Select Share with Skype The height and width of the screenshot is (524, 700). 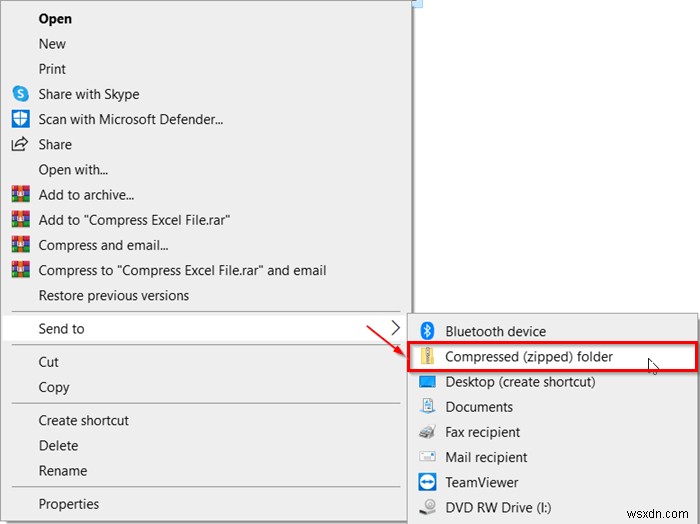[207, 94]
